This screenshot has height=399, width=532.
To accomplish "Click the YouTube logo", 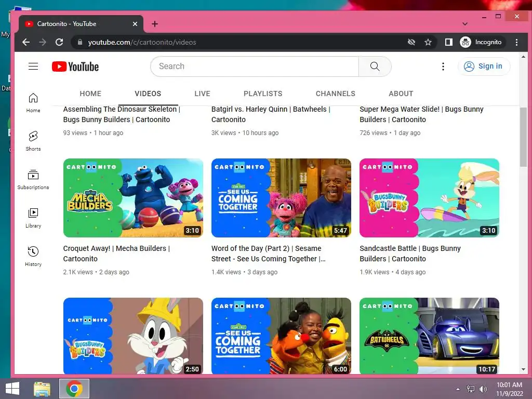I will [x=75, y=66].
